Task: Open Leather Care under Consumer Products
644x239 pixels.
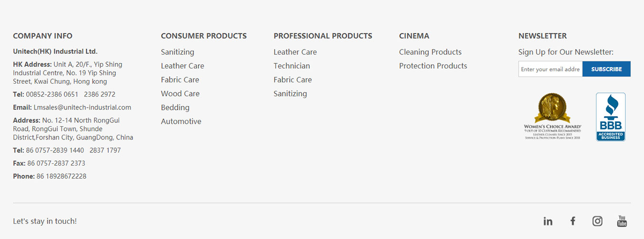Action: [182, 66]
